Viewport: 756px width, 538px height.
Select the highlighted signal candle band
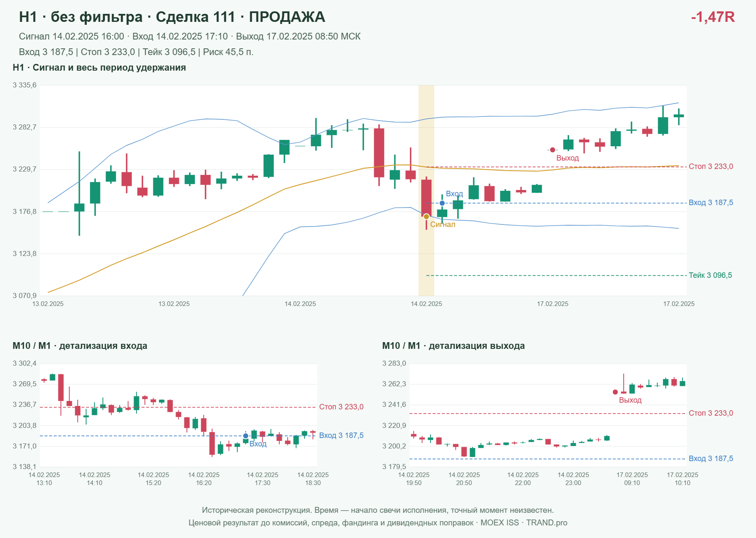(426, 190)
